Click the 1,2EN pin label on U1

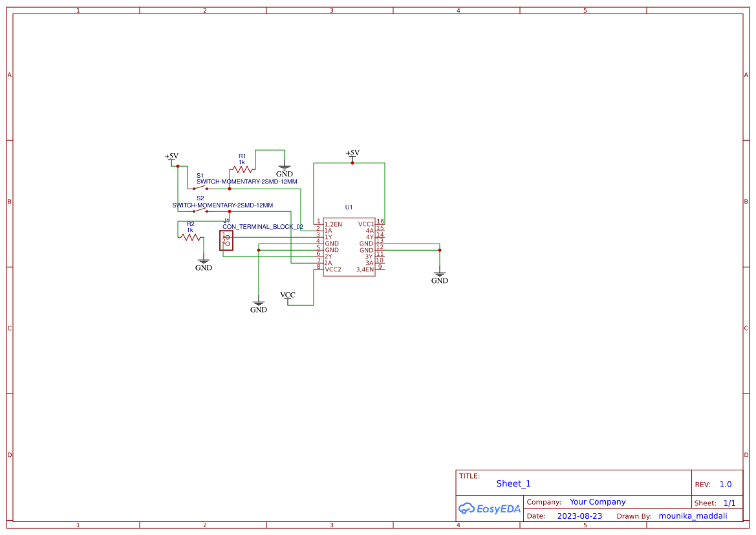pyautogui.click(x=334, y=225)
